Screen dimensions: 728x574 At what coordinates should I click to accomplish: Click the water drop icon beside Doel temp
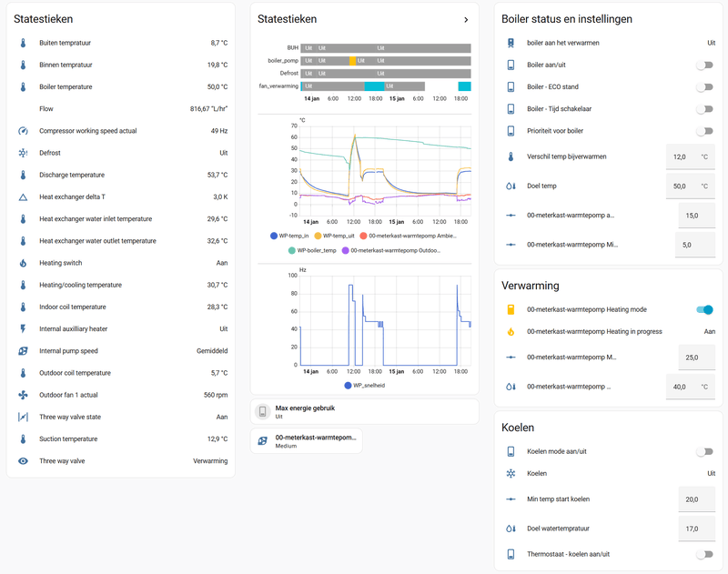tap(511, 185)
